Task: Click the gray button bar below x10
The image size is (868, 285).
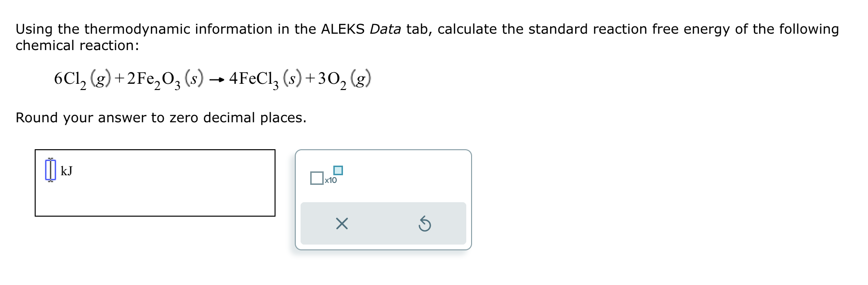Action: pyautogui.click(x=383, y=223)
